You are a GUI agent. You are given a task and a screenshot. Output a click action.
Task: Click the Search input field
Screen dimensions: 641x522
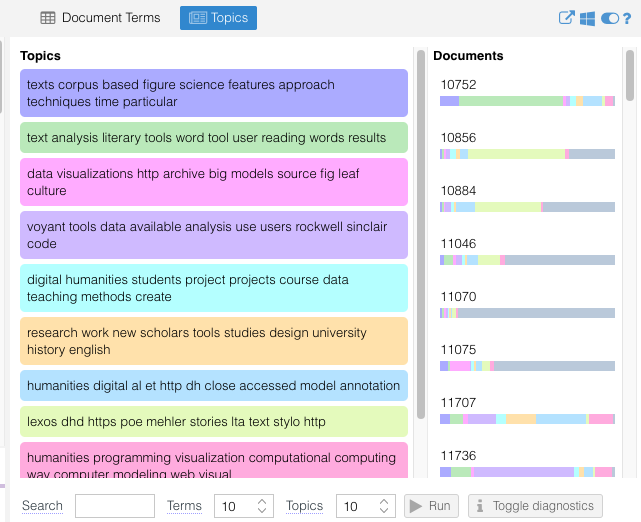click(x=115, y=506)
